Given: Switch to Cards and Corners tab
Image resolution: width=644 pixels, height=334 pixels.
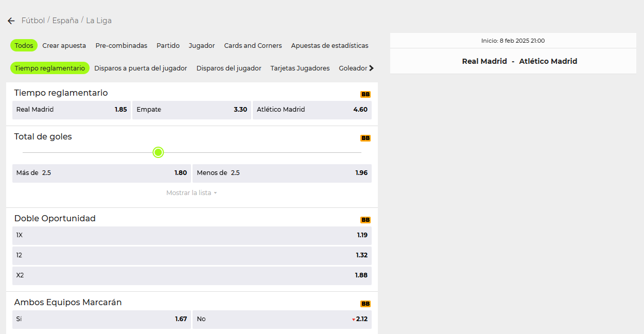Looking at the screenshot, I should pos(253,46).
